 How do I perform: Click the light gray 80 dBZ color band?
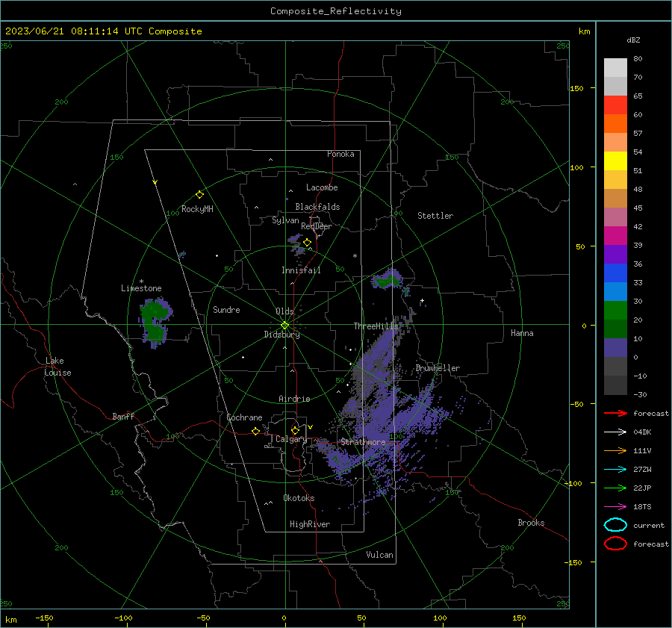(x=615, y=68)
